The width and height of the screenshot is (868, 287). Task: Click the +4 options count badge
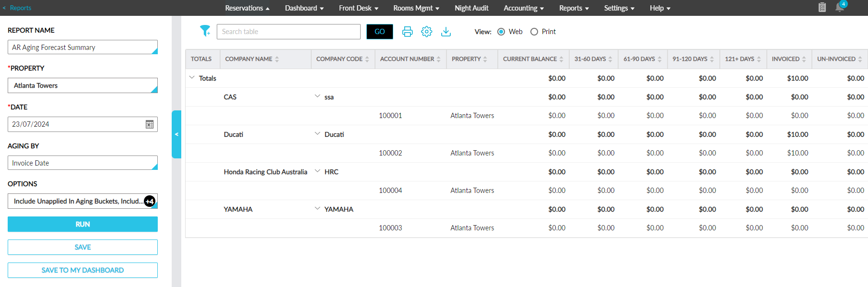click(150, 201)
